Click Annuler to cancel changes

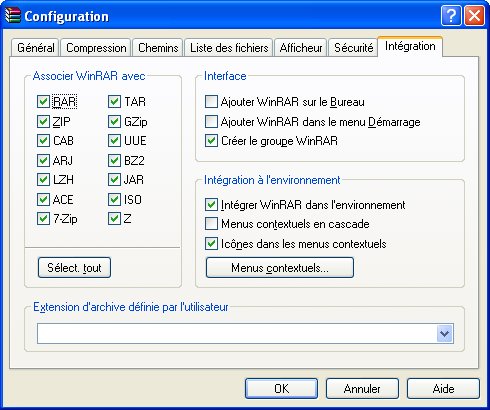362,388
